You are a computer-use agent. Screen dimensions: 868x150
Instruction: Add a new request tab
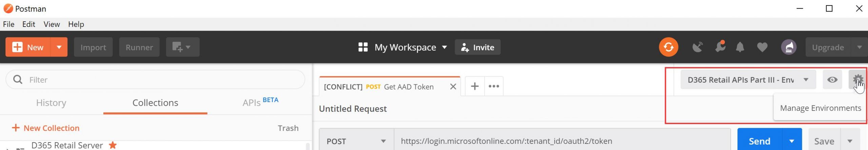click(x=475, y=86)
